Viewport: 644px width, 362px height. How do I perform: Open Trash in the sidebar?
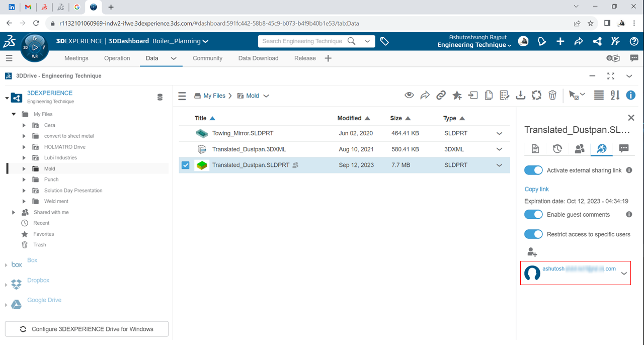(40, 245)
